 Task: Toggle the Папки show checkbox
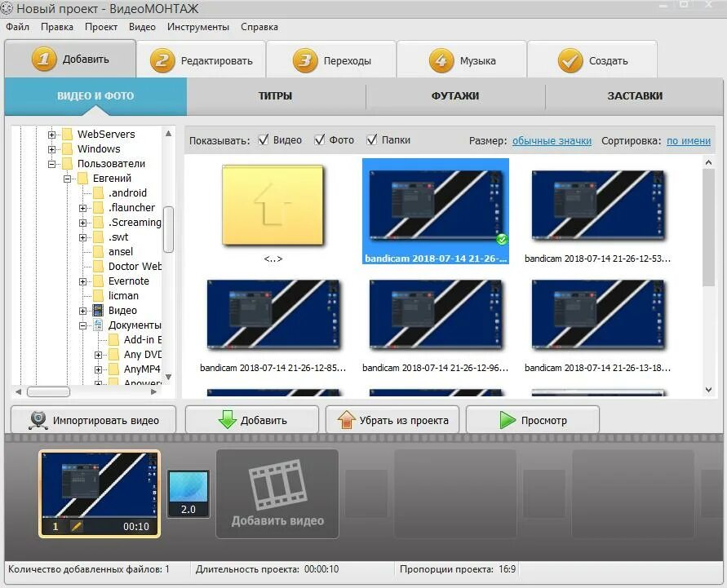click(372, 140)
